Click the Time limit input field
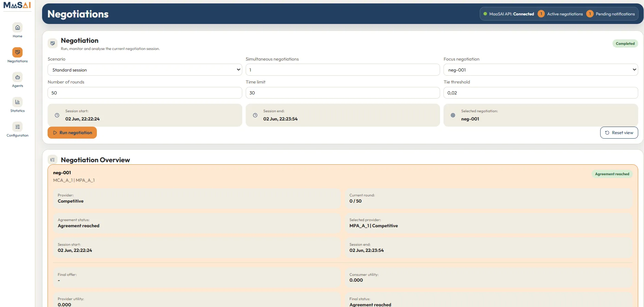Image resolution: width=644 pixels, height=307 pixels. pos(343,93)
